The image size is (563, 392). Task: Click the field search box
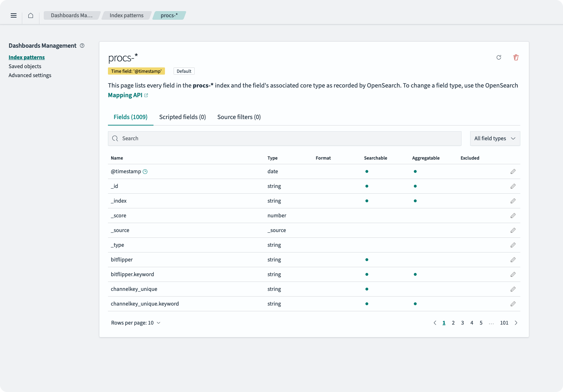coord(284,138)
